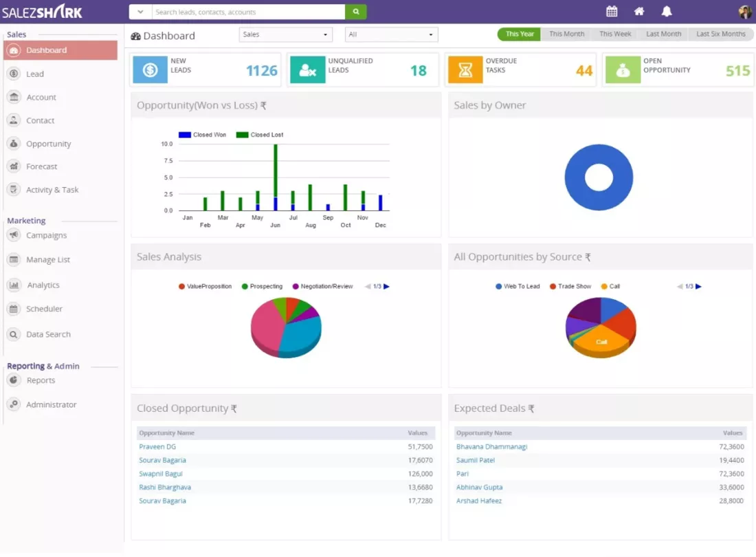Image resolution: width=756 pixels, height=557 pixels.
Task: Open notifications bell icon
Action: tap(667, 12)
